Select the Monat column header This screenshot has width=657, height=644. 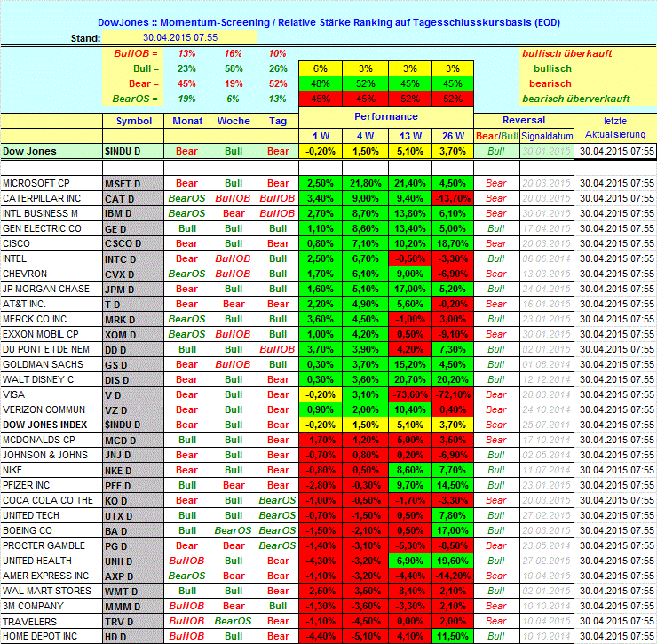(x=187, y=121)
